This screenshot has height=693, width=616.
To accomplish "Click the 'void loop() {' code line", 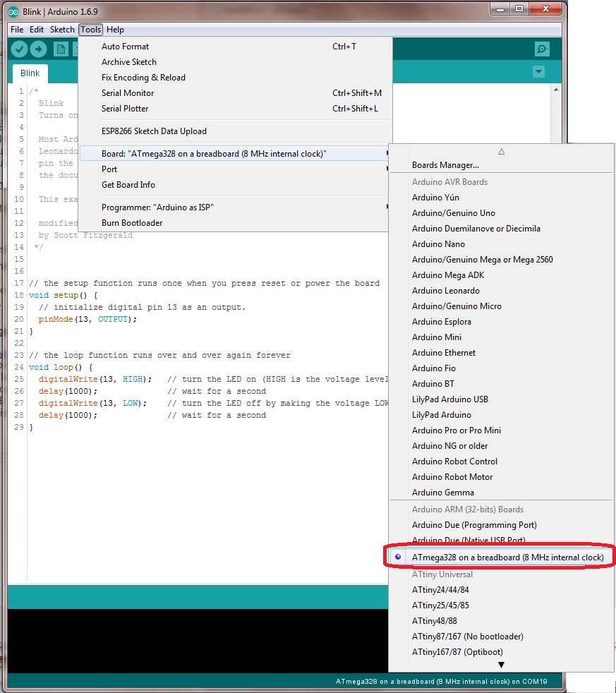I will click(x=61, y=367).
